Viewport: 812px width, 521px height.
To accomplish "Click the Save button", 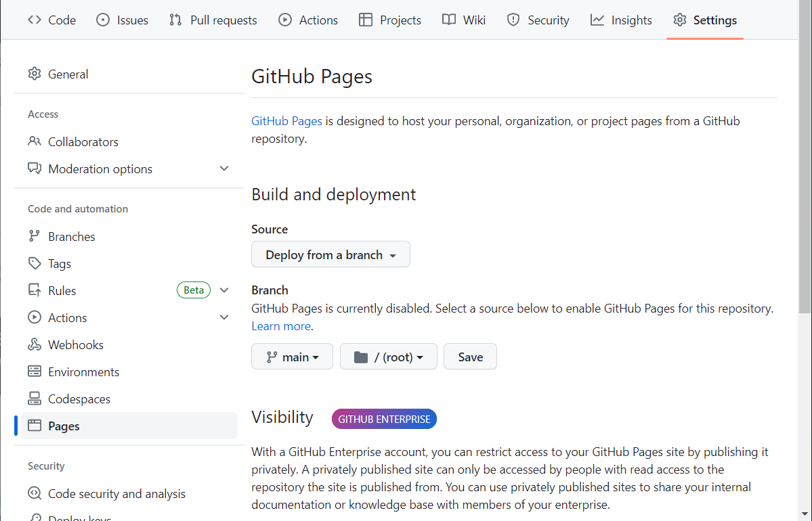I will coord(470,357).
